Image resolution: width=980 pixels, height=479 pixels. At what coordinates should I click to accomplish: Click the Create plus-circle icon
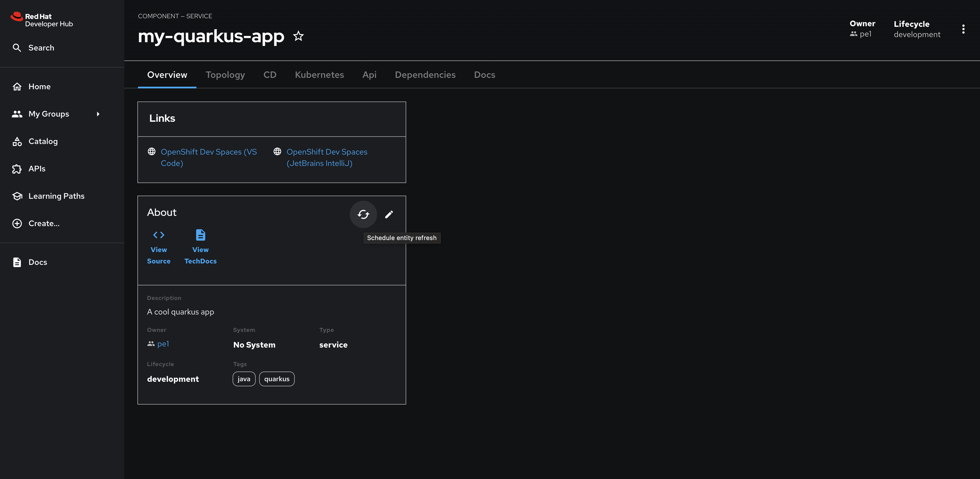pos(17,223)
